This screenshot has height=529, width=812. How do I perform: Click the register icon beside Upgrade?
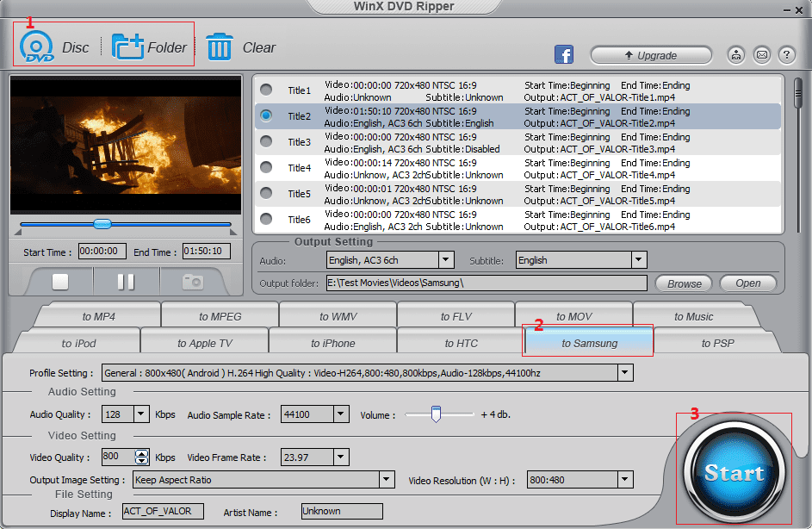point(736,54)
